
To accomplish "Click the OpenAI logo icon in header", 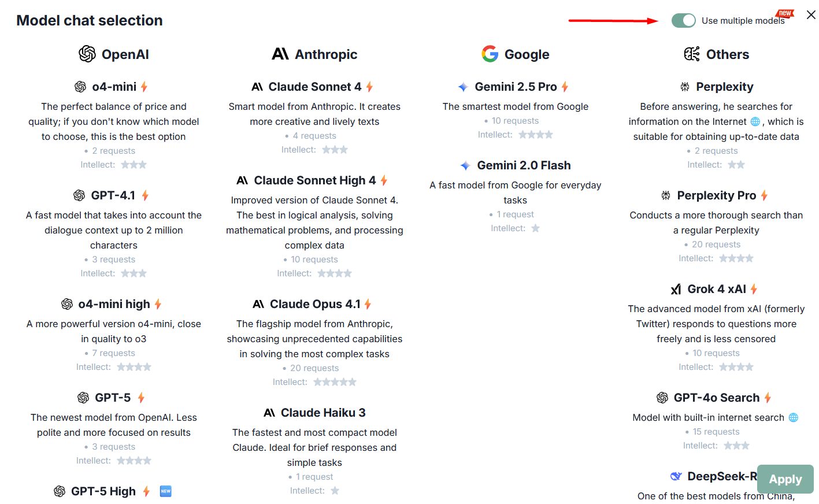I will pos(87,54).
